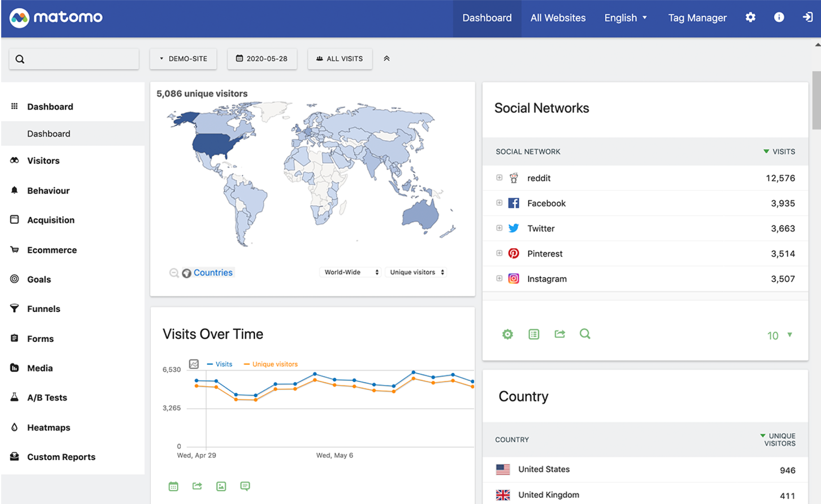Open the Tag Manager menu

pyautogui.click(x=697, y=18)
